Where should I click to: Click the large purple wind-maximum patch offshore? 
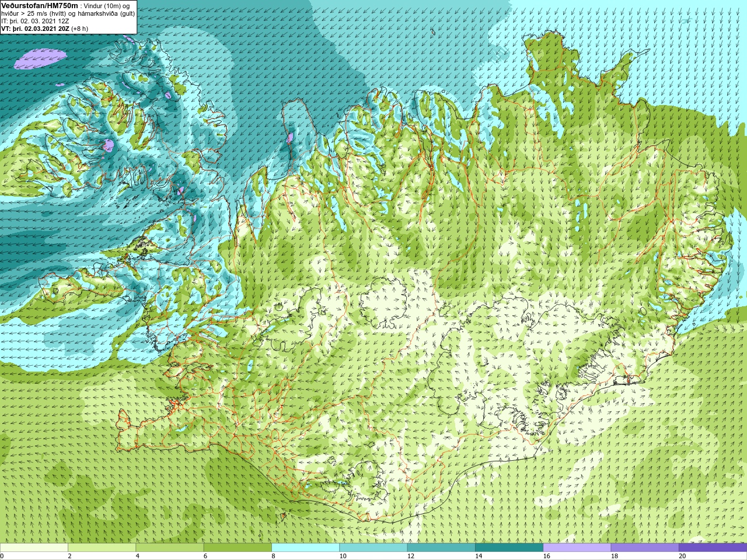click(x=40, y=58)
